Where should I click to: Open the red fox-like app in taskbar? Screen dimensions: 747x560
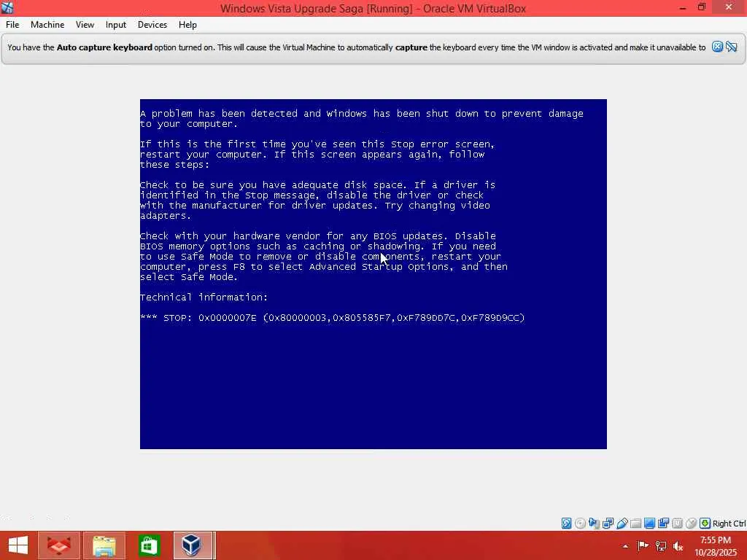pos(58,545)
